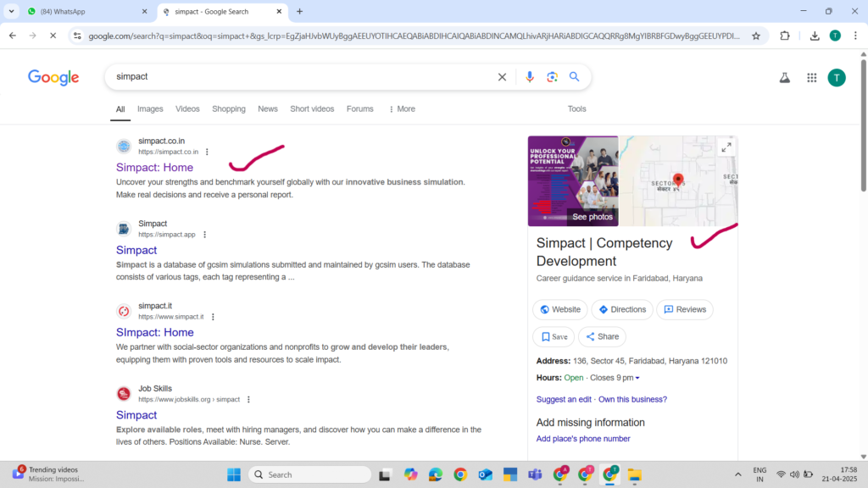Open Job Skills Simpact result link
Image resolution: width=868 pixels, height=488 pixels.
tap(136, 415)
